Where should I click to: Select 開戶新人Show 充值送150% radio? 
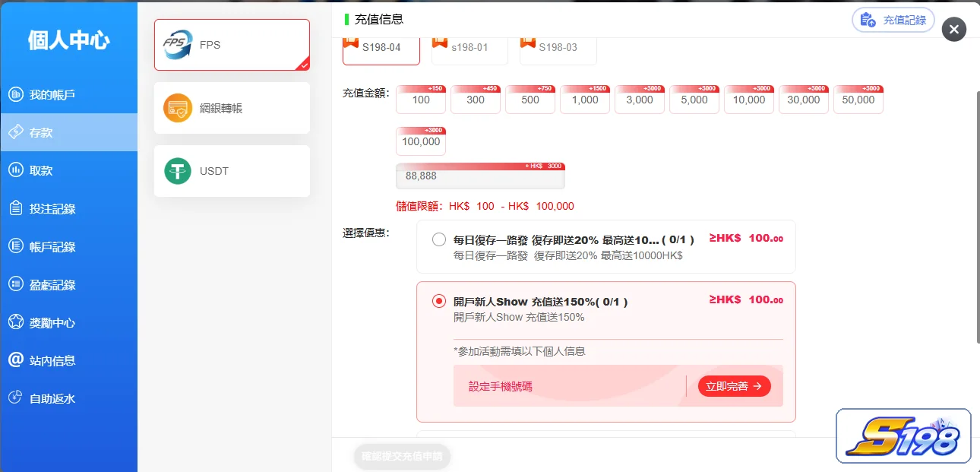pyautogui.click(x=439, y=302)
